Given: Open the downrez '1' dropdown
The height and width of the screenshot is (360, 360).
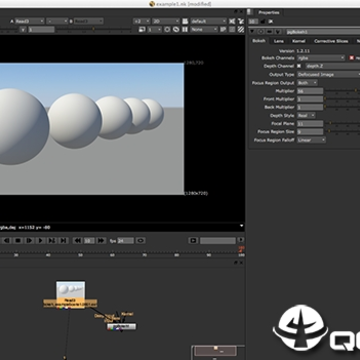Looking at the screenshot, I should pos(154,30).
